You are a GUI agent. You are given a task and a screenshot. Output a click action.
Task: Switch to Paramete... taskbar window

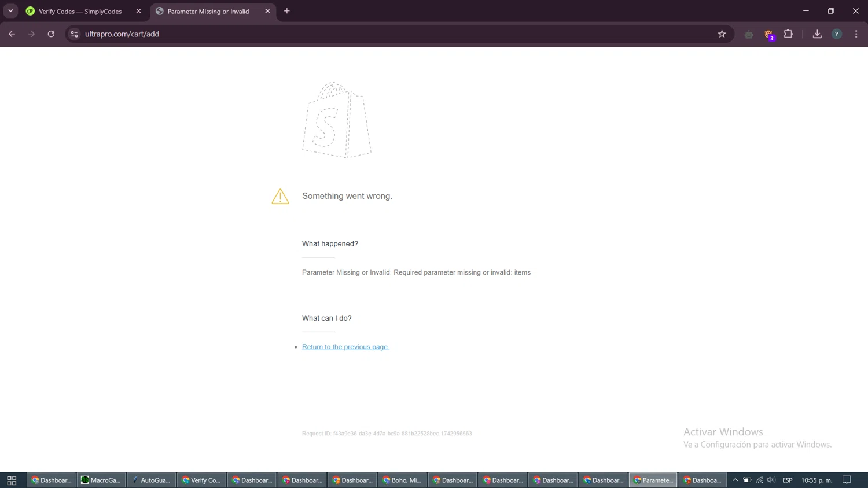click(653, 480)
